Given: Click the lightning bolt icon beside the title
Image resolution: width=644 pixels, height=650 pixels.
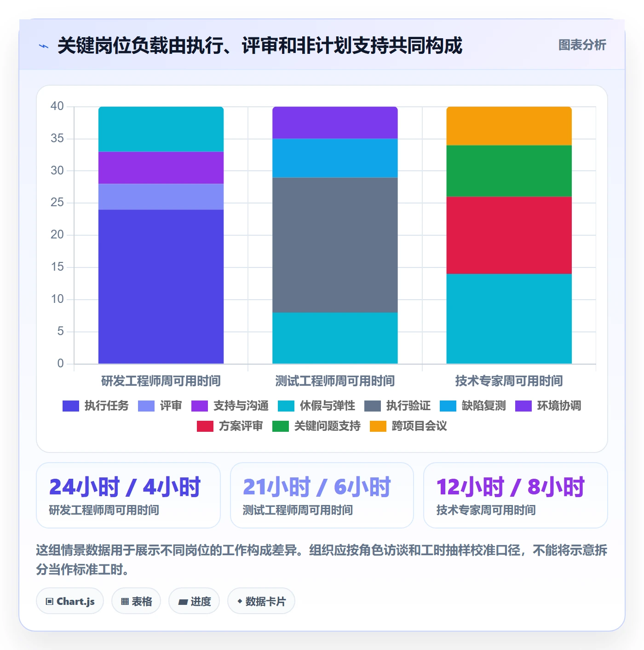Looking at the screenshot, I should pos(44,46).
